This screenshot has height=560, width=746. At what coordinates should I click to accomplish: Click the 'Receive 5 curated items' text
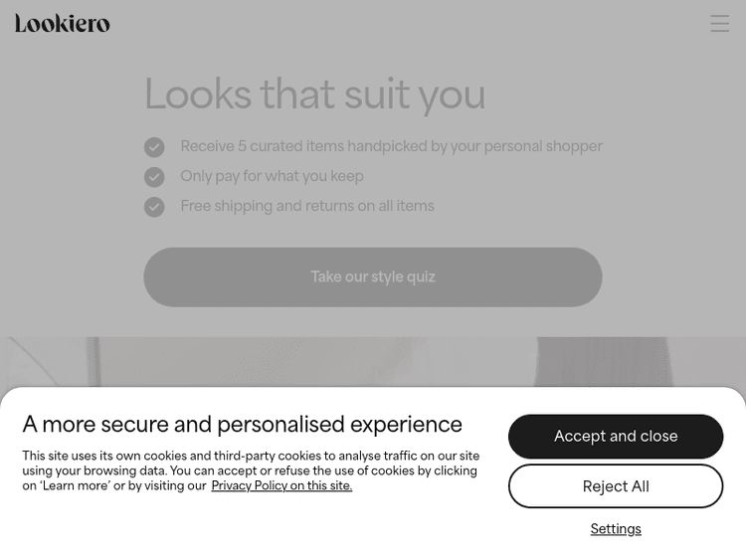pos(391,147)
